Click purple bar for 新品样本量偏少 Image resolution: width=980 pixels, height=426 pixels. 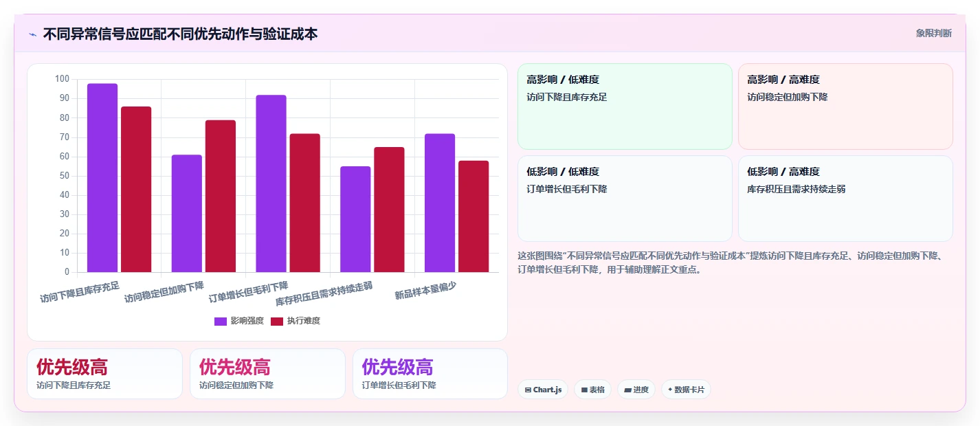click(x=440, y=203)
